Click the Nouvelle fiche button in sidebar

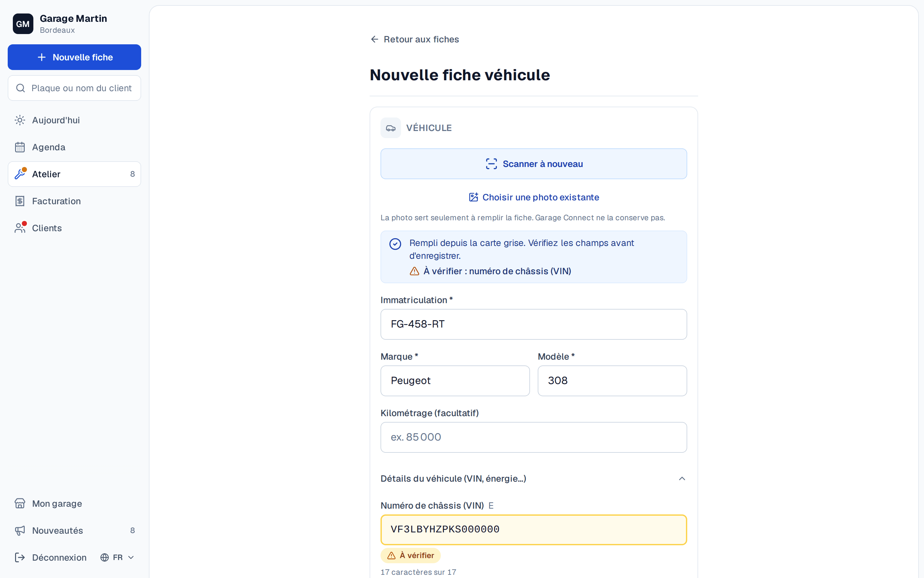(x=74, y=57)
